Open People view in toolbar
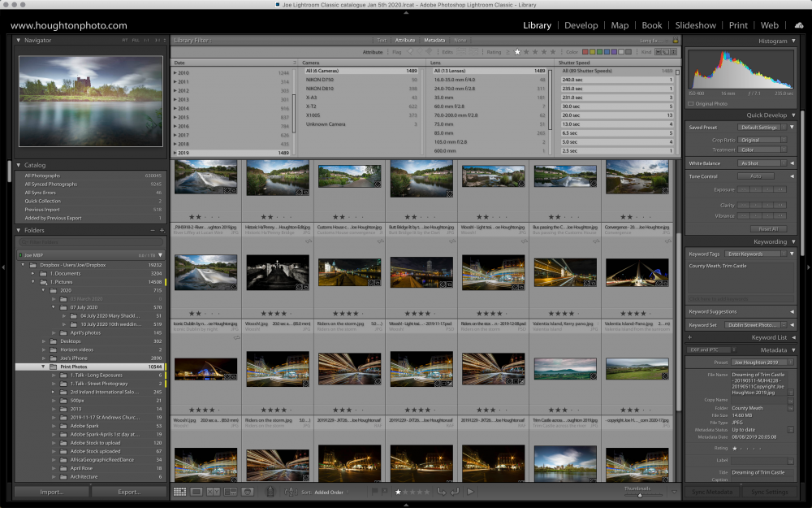 [248, 492]
